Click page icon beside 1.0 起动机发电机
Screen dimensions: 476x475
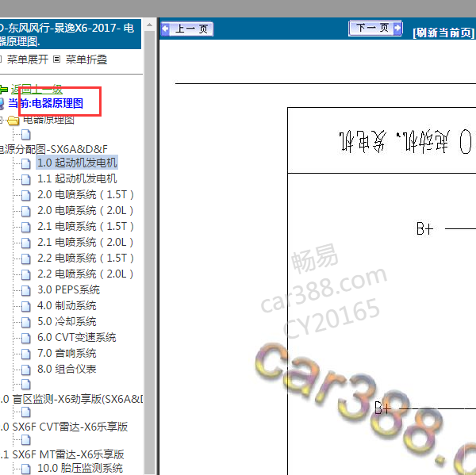tap(26, 163)
